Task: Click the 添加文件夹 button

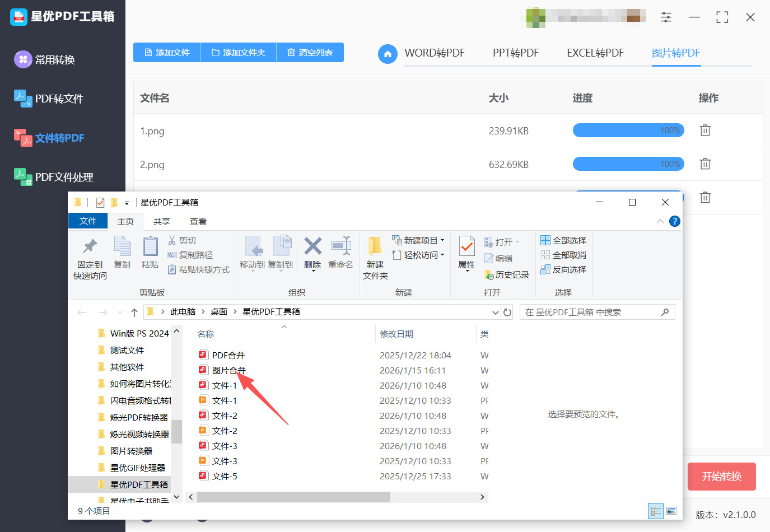Action: coord(239,53)
